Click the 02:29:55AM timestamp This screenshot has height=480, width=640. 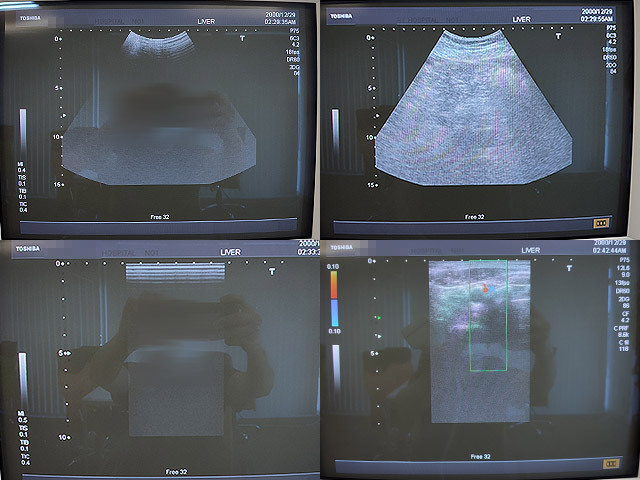point(597,19)
